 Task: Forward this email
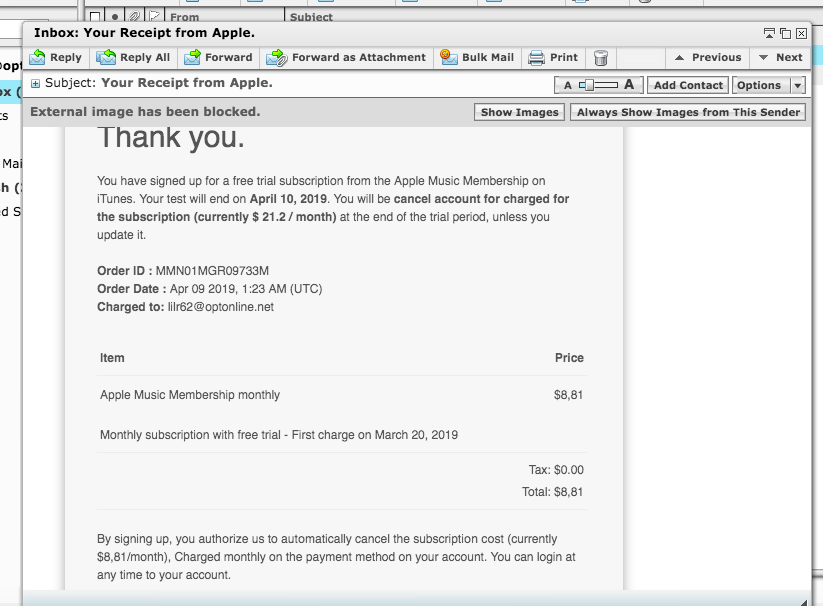(218, 57)
